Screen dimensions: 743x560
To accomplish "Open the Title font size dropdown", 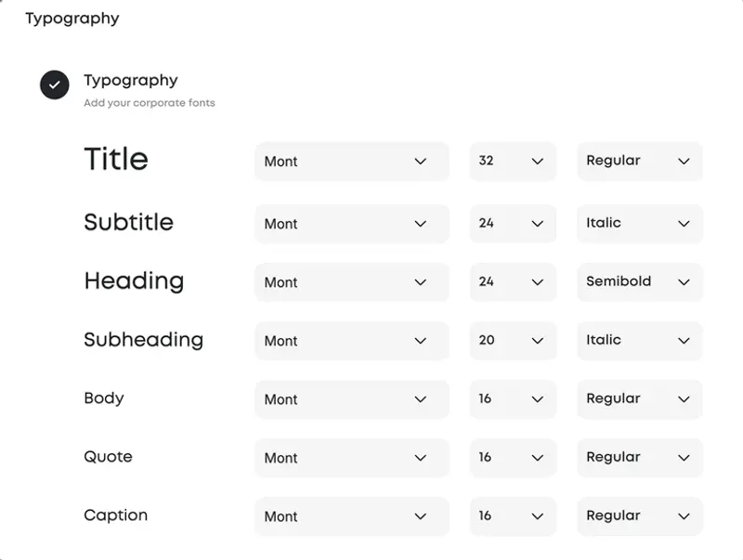I will (513, 162).
